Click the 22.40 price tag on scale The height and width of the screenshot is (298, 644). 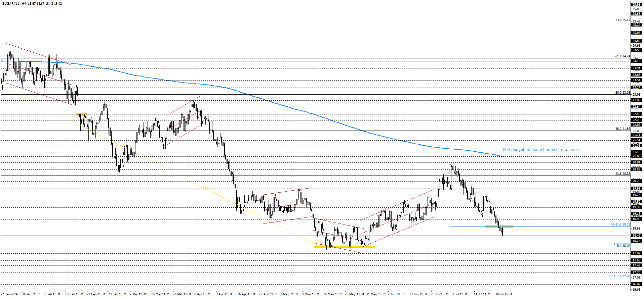[636, 114]
